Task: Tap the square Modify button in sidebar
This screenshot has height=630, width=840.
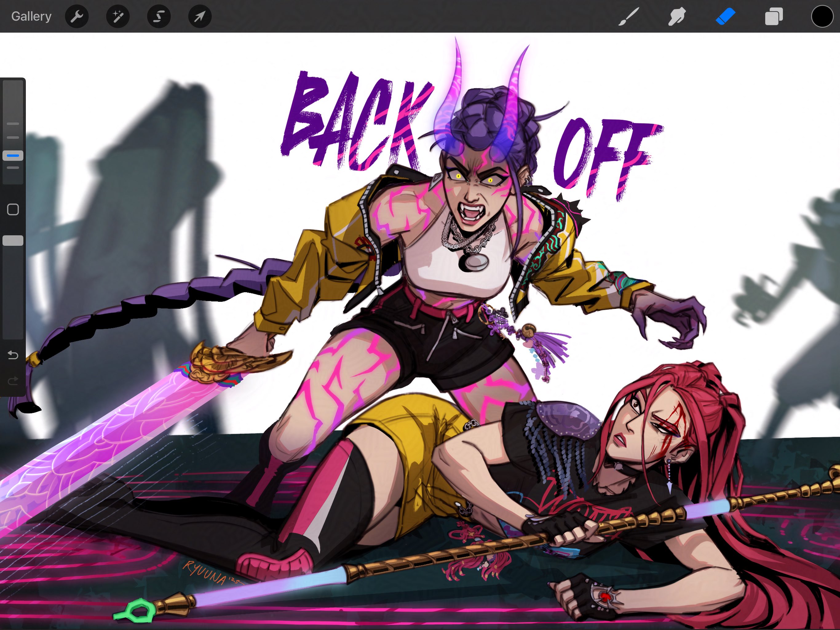Action: click(13, 209)
